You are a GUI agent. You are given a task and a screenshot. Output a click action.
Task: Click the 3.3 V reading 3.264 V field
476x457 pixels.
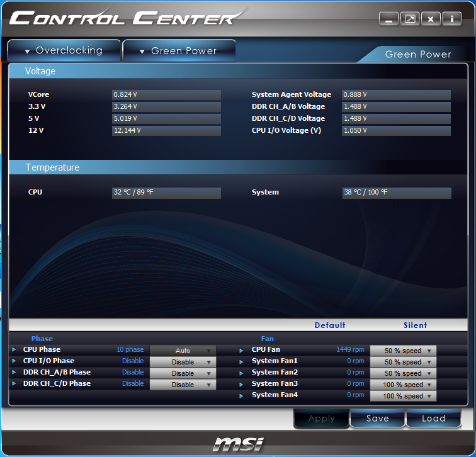tap(166, 107)
